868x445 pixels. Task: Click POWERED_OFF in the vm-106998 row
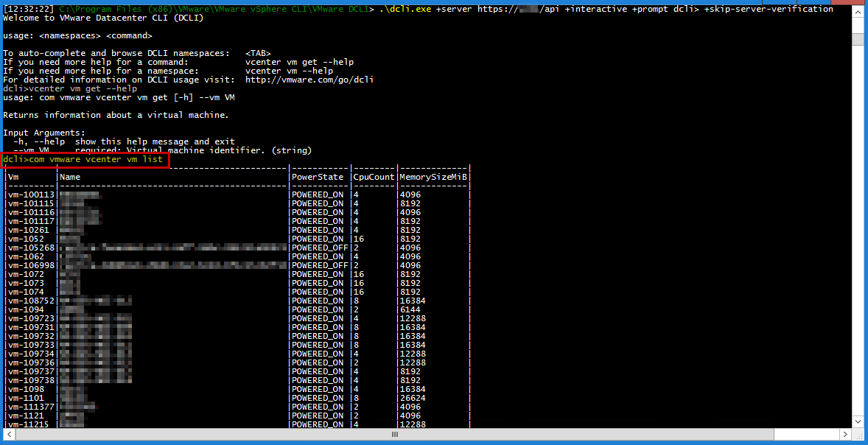click(319, 266)
